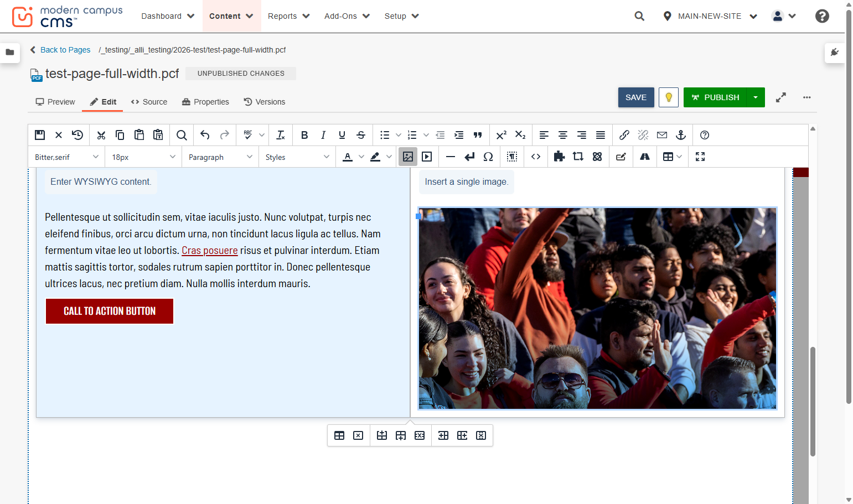Click the green PUBLISH button
Image resolution: width=853 pixels, height=504 pixels.
pyautogui.click(x=715, y=97)
